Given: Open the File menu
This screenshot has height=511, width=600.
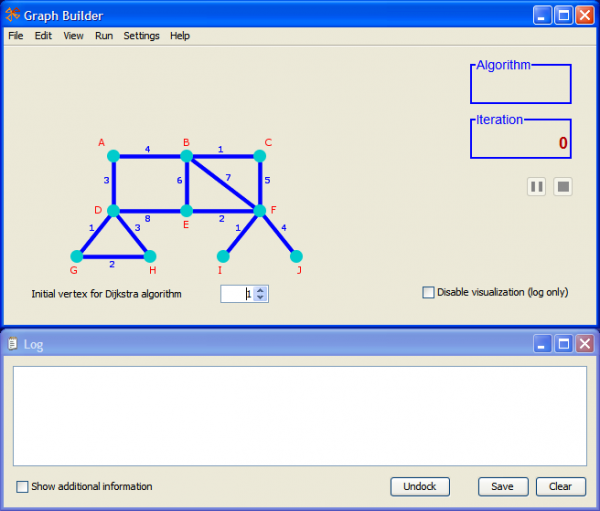Looking at the screenshot, I should (x=16, y=36).
